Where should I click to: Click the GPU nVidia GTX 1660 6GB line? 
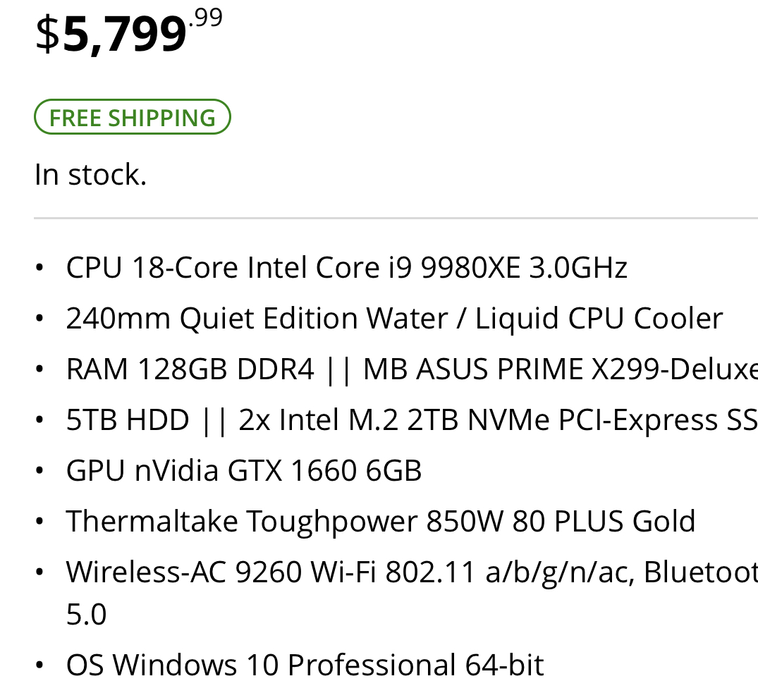pos(244,470)
